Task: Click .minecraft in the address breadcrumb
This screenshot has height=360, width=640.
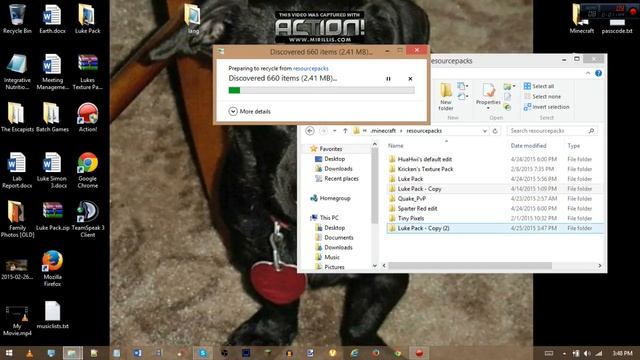Action: pos(383,131)
